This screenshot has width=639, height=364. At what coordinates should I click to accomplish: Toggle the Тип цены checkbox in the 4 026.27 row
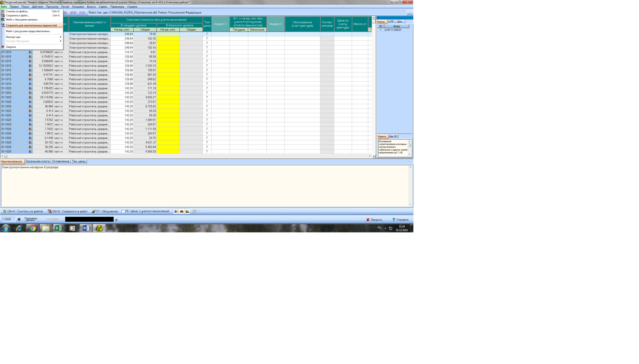click(207, 97)
